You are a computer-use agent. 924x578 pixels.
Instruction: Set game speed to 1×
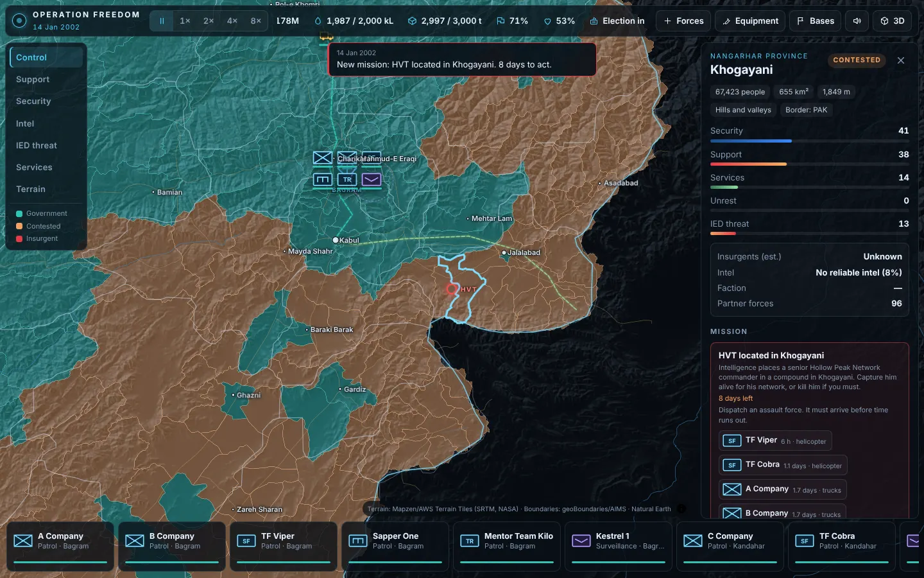pyautogui.click(x=185, y=21)
